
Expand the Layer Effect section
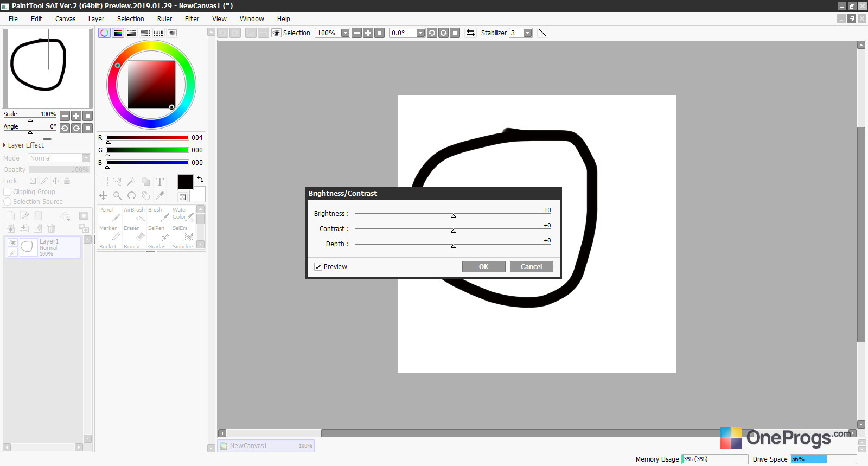[23, 145]
